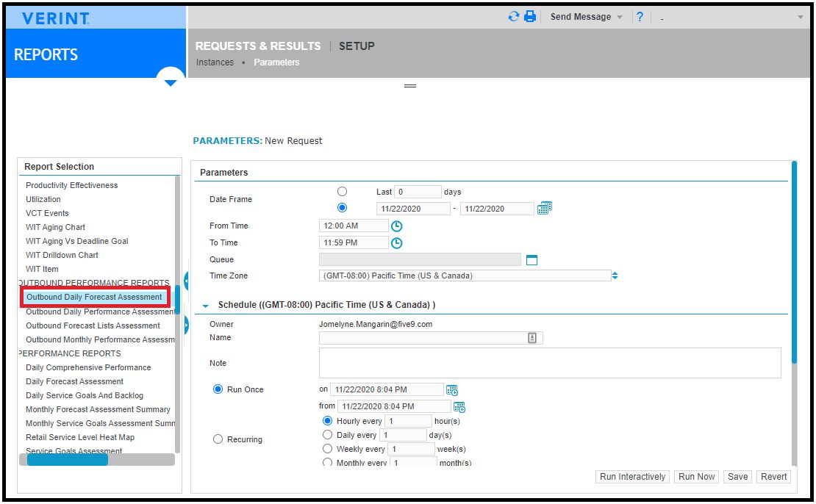Click the To Time clock icon
The image size is (816, 504).
coord(396,243)
